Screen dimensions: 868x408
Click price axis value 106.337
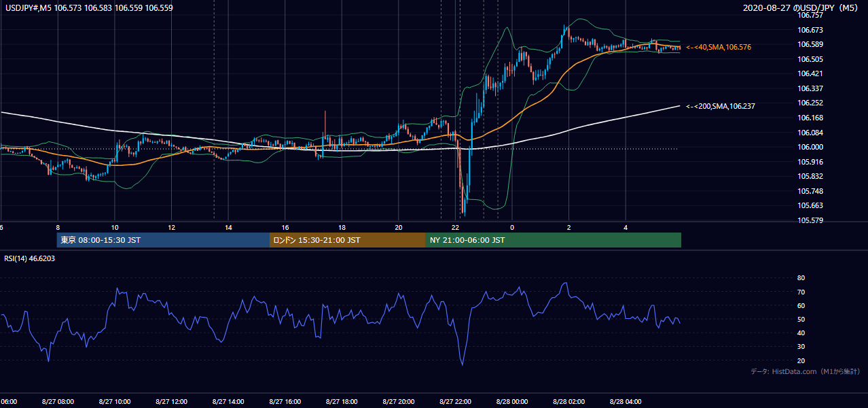click(x=810, y=88)
